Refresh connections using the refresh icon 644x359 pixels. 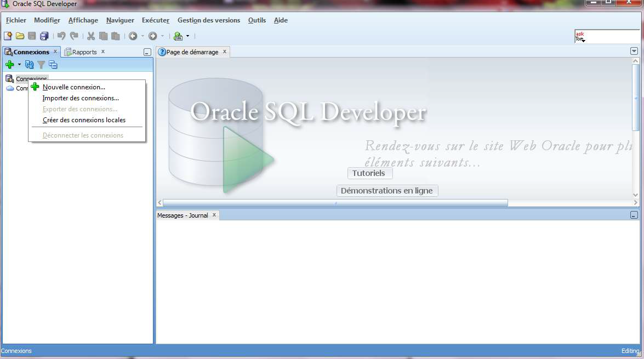coord(30,65)
